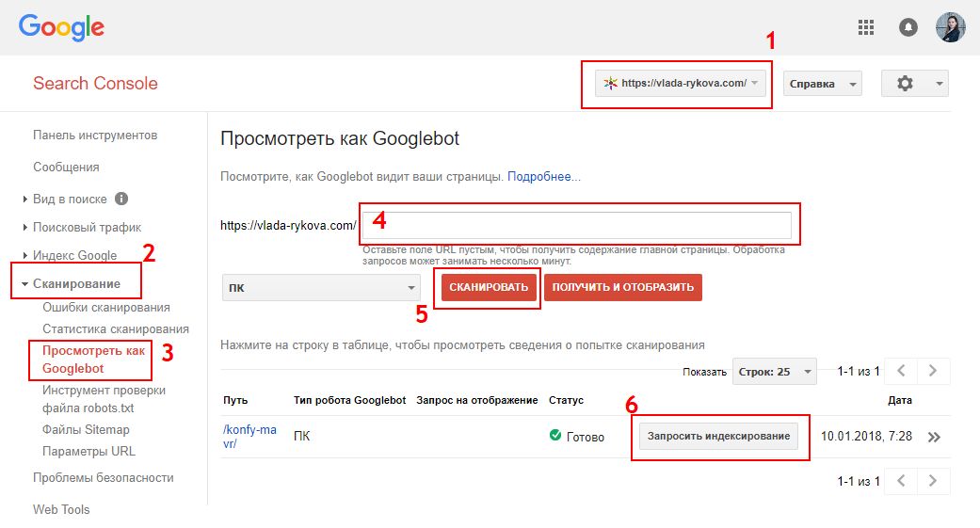The image size is (980, 528).
Task: Open the notifications bell icon
Action: click(908, 27)
